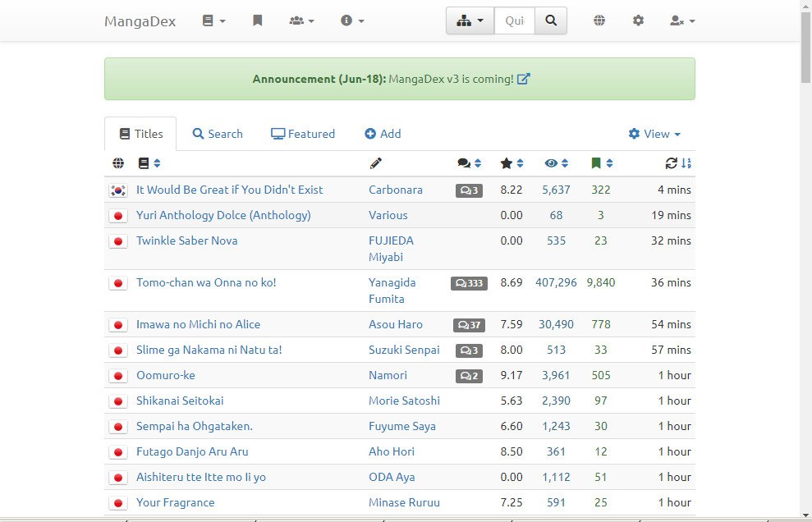Image resolution: width=812 pixels, height=522 pixels.
Task: Switch to the Search tab
Action: [218, 134]
